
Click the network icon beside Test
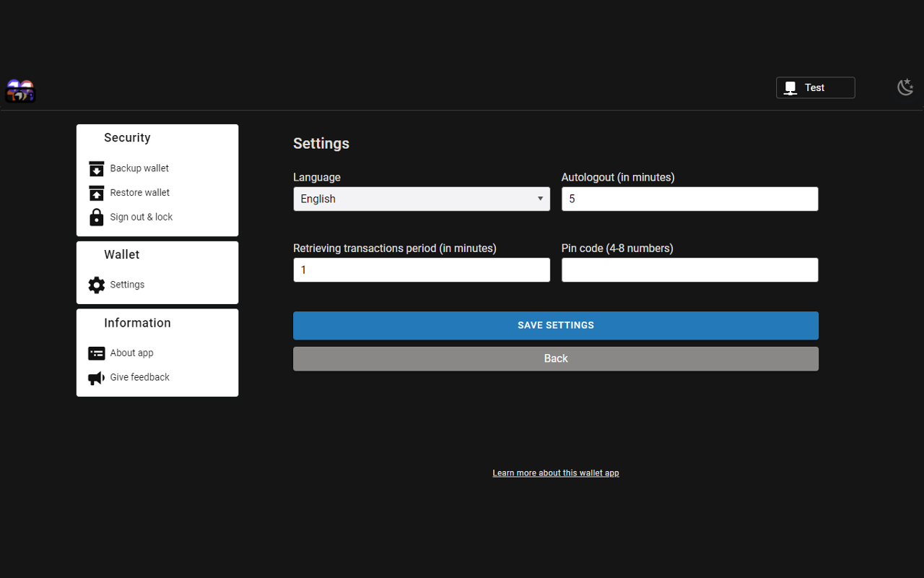tap(790, 88)
